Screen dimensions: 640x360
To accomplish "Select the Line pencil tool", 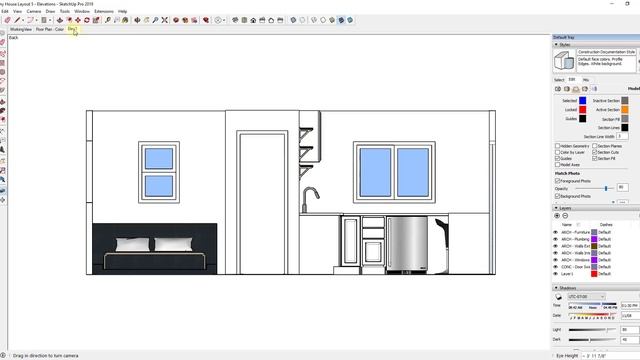I will pyautogui.click(x=17, y=20).
